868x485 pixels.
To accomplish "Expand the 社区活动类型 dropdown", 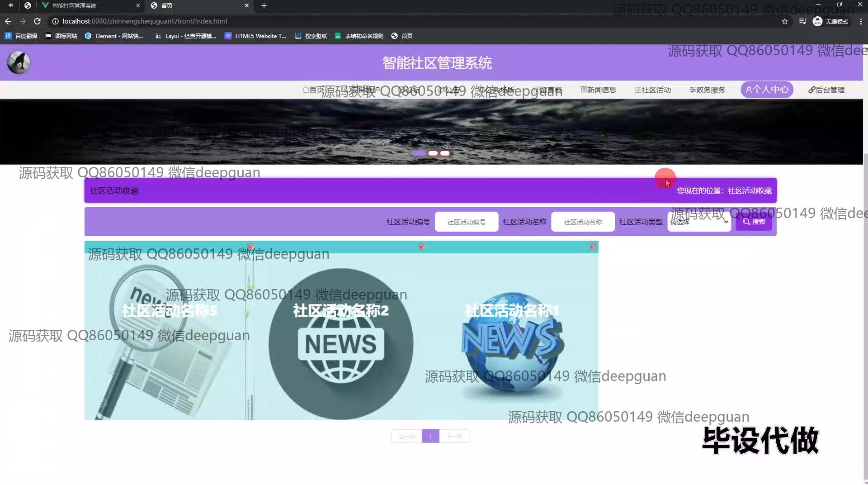I will coord(699,222).
